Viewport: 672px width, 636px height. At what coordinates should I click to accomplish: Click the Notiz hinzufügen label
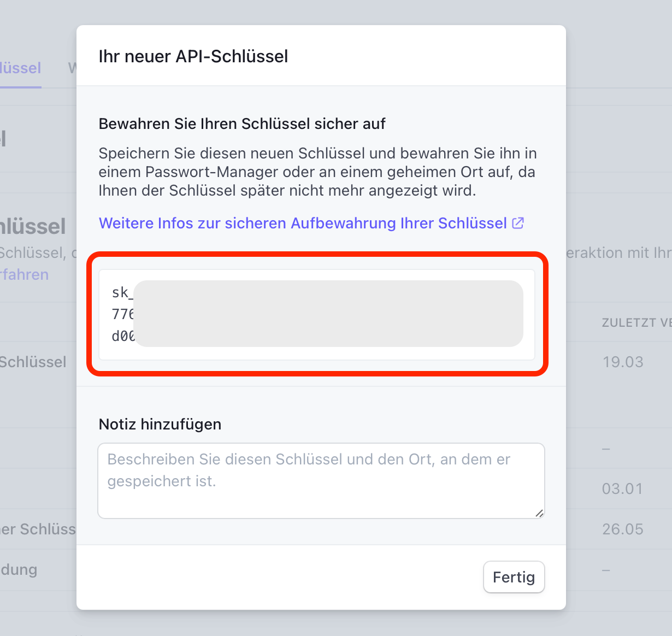point(160,425)
